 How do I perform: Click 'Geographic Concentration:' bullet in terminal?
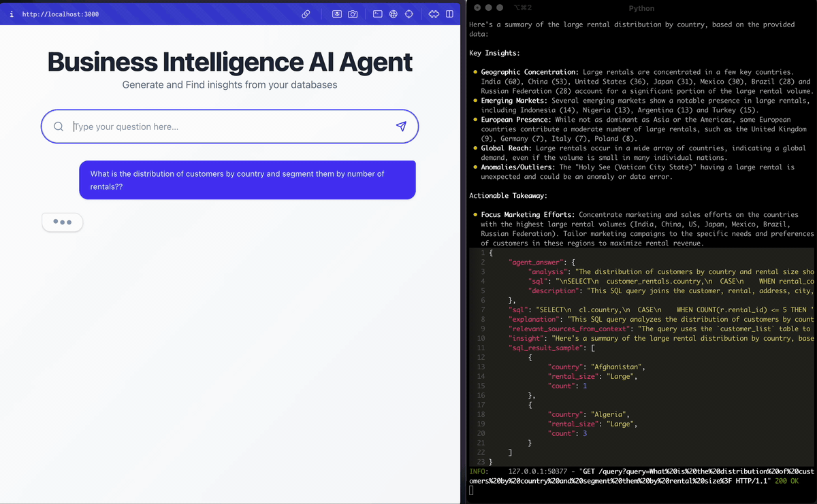(x=530, y=72)
